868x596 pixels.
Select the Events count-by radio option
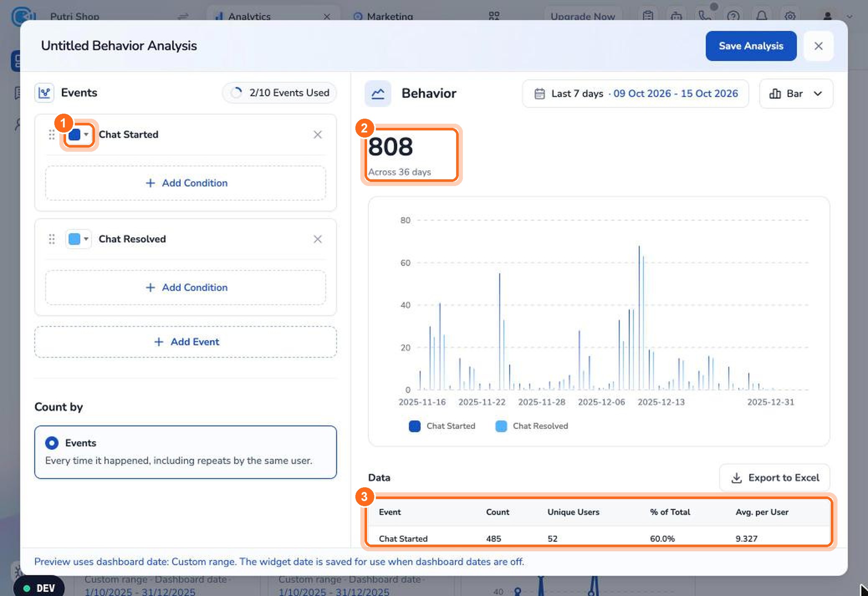(52, 443)
